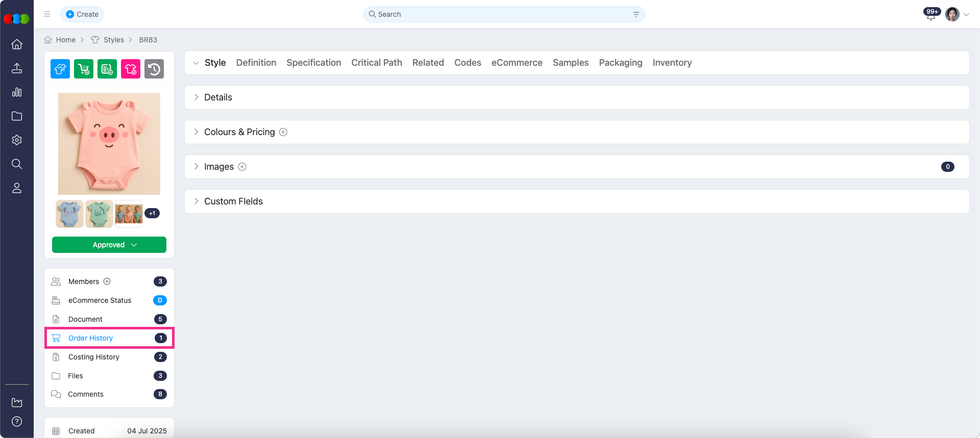The image size is (980, 438).
Task: Click the blue style shirt icon
Action: coord(60,69)
